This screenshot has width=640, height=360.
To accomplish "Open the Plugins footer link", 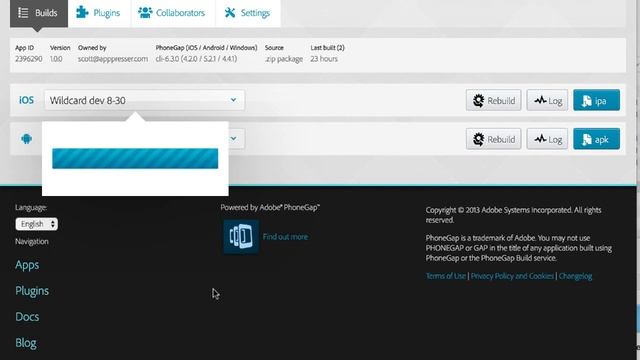I will (32, 291).
